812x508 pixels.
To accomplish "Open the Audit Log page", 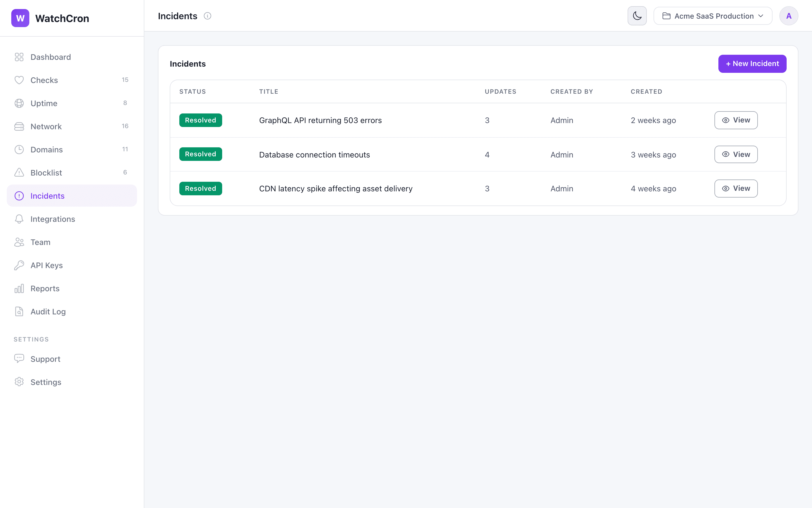I will coord(72,312).
